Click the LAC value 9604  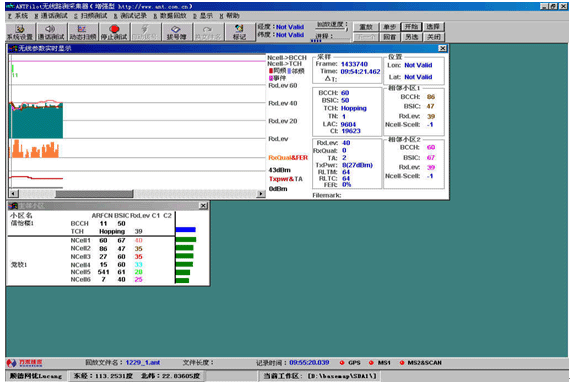[x=348, y=124]
